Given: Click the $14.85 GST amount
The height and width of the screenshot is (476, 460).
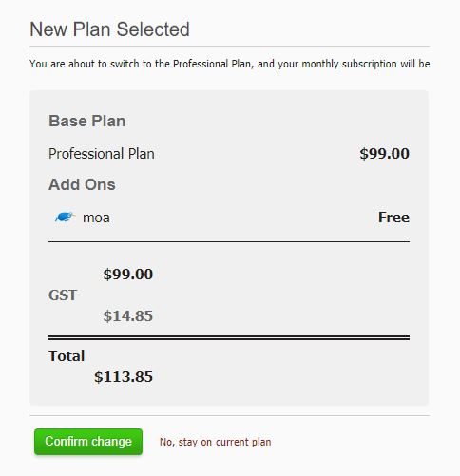Looking at the screenshot, I should [128, 316].
